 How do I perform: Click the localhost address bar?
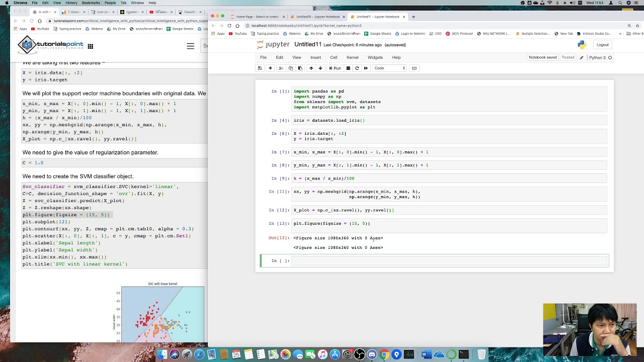pyautogui.click(x=433, y=26)
